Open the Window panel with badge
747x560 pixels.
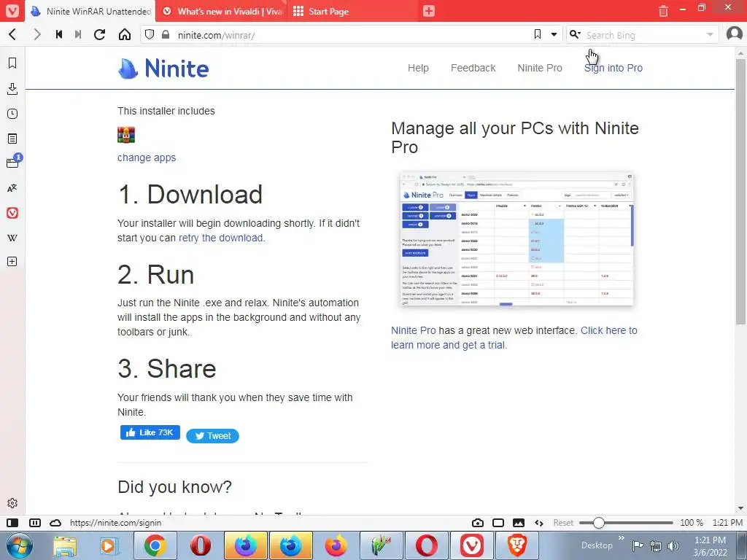pos(13,163)
